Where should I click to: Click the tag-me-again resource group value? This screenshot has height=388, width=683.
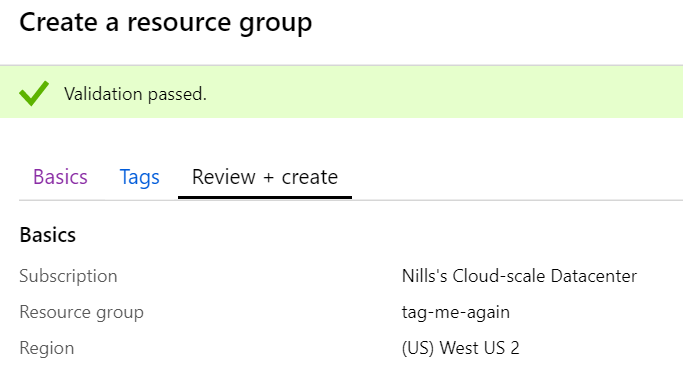(x=456, y=313)
